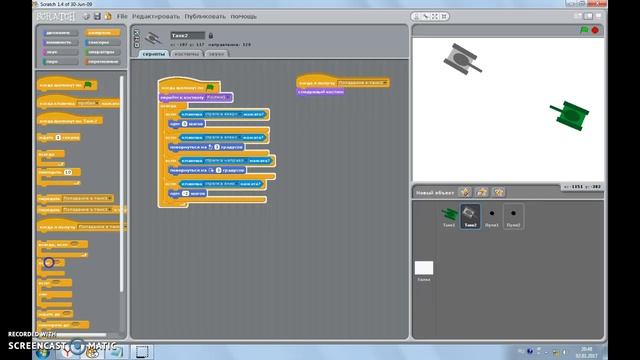
Task: Edit steps value in идти 3 шагов block
Action: [x=184, y=124]
